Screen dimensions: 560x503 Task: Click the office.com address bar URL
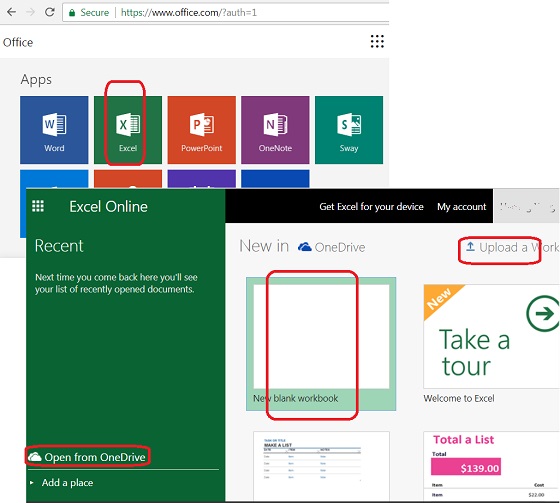coord(189,13)
